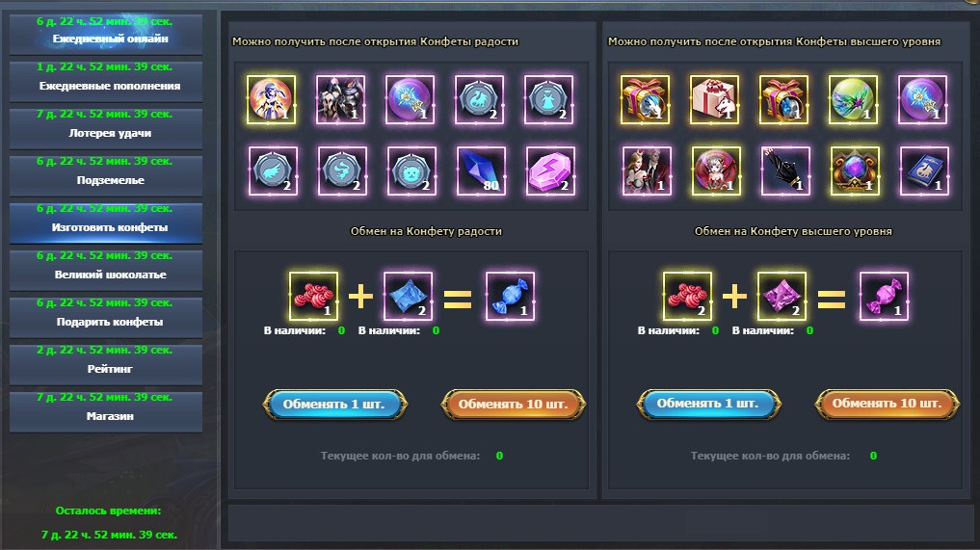980x550 pixels.
Task: Click the blue candy result icon
Action: pos(510,297)
